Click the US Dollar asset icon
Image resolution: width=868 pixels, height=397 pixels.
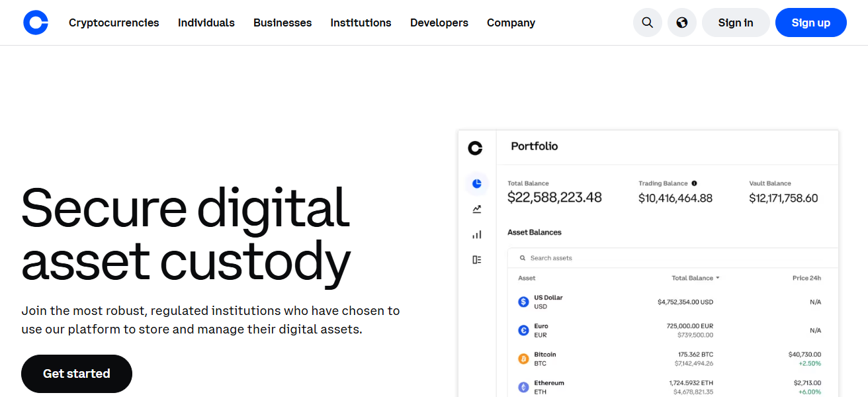pos(523,301)
